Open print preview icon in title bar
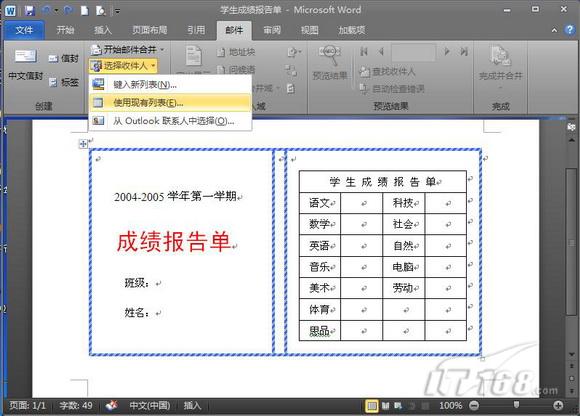This screenshot has width=580, height=416. click(101, 10)
